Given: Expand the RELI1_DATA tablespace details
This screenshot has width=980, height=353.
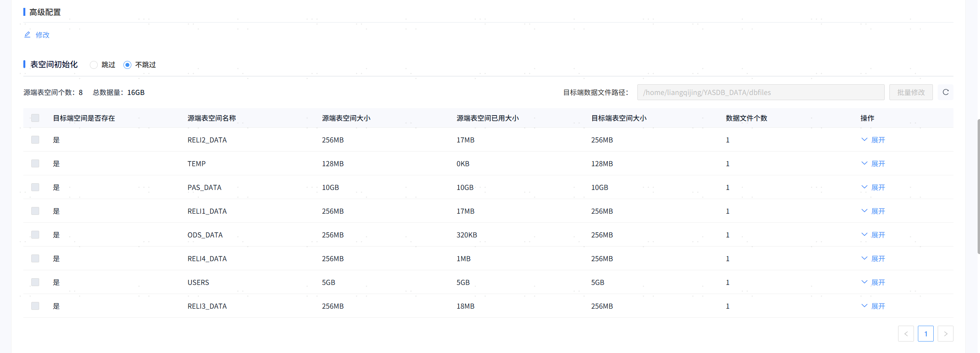Looking at the screenshot, I should coord(873,211).
